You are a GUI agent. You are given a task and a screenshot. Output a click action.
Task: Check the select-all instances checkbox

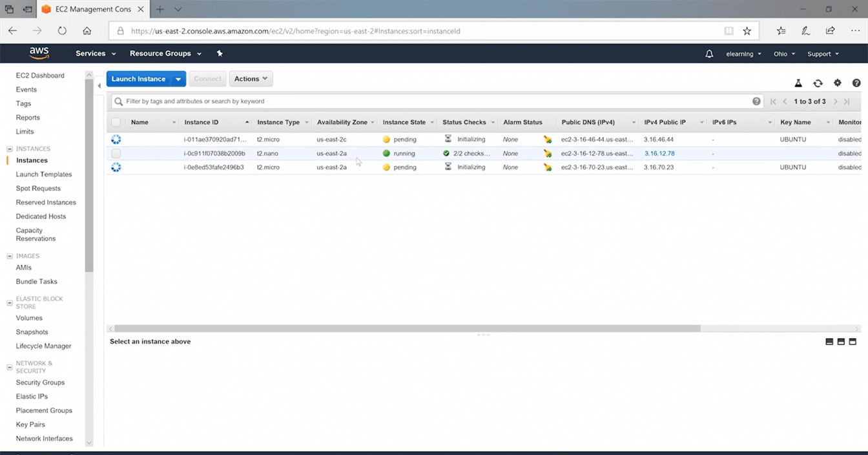(116, 122)
